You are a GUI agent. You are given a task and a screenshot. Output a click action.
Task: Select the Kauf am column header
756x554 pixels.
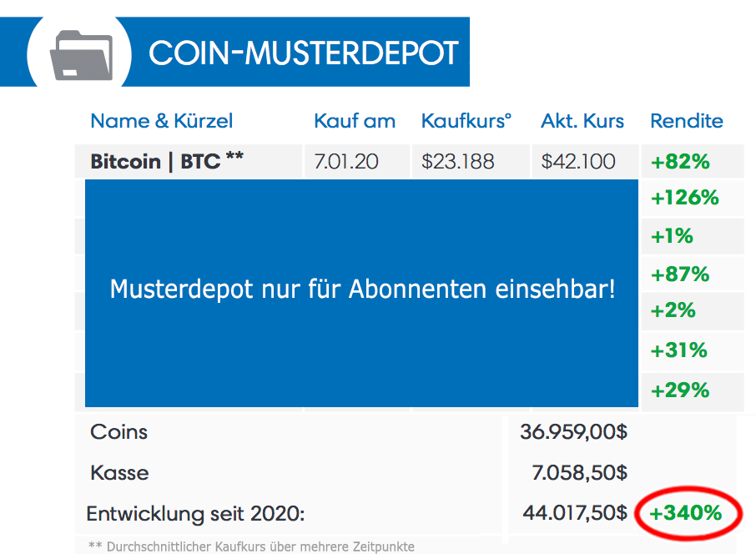[355, 120]
